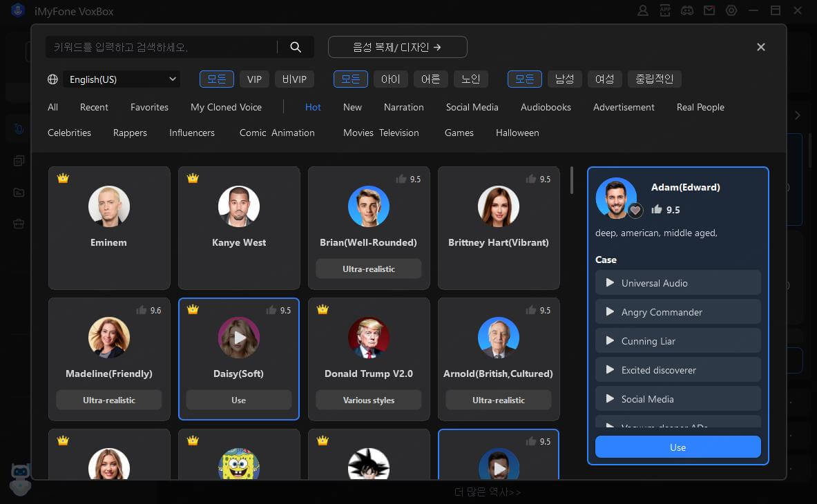Screen dimensions: 817x504
Task: Click the search magnifier icon
Action: click(x=296, y=47)
